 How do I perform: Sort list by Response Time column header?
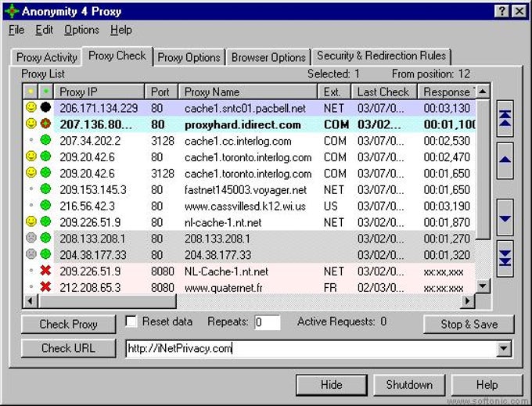click(447, 92)
